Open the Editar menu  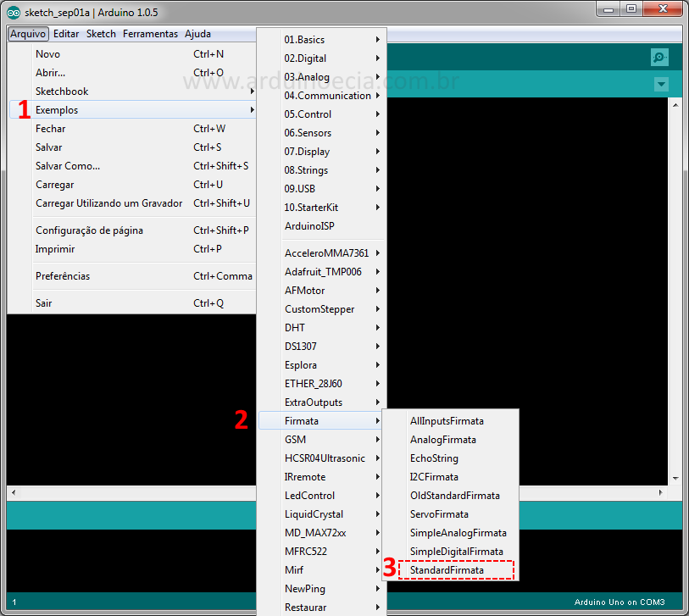65,33
